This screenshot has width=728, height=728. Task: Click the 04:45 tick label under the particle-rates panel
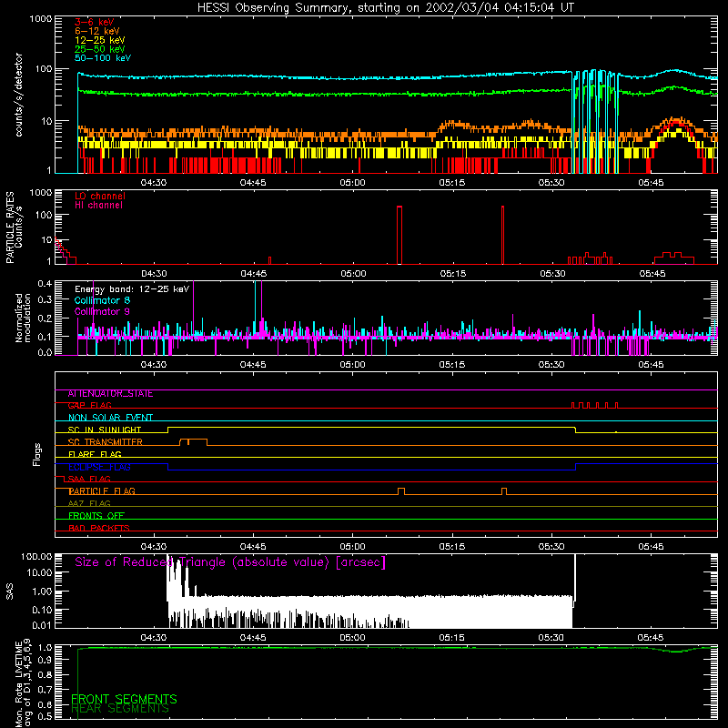pyautogui.click(x=254, y=274)
